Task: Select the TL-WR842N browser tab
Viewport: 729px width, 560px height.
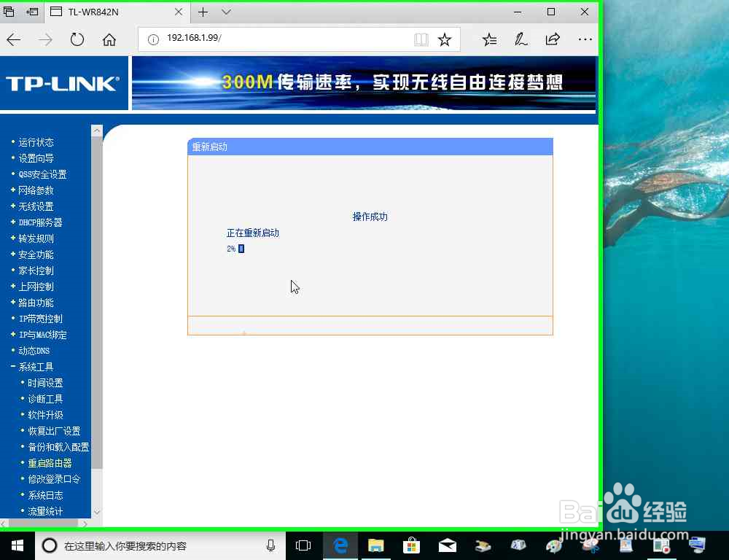Action: [117, 12]
